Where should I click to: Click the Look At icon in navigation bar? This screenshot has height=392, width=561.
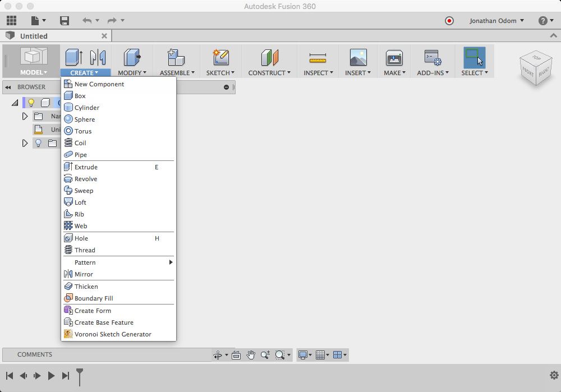click(236, 355)
